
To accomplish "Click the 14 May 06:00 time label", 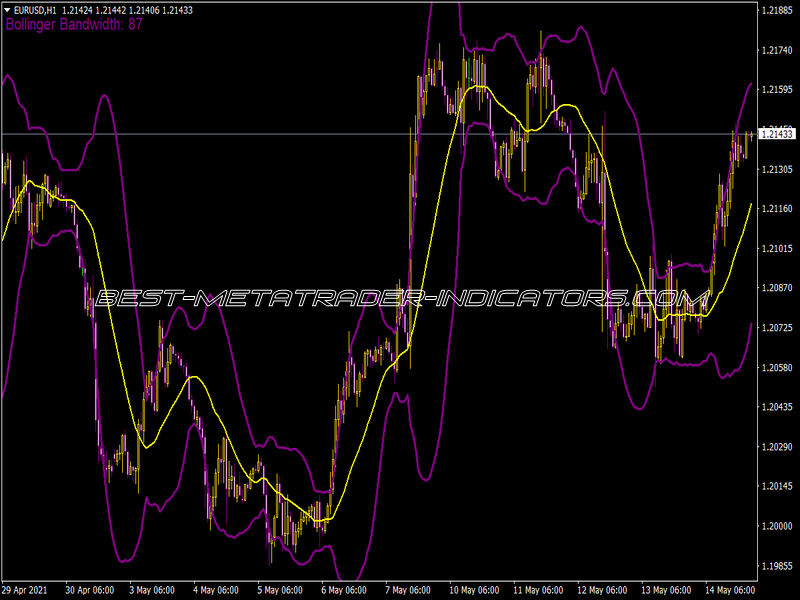I will coord(730,590).
